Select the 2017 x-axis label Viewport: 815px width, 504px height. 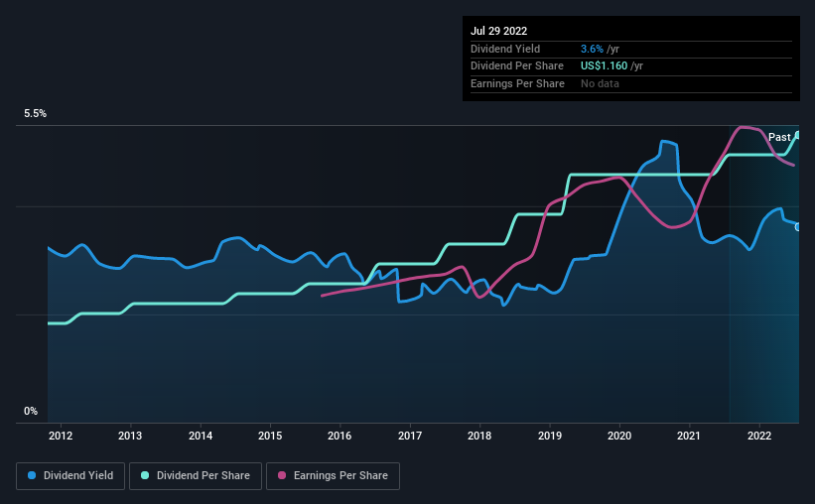[410, 436]
